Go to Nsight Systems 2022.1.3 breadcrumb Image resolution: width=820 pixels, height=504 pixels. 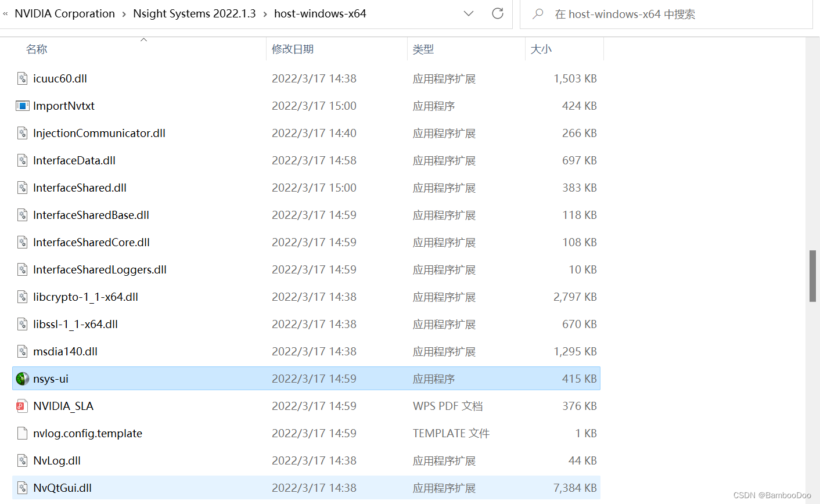tap(195, 13)
